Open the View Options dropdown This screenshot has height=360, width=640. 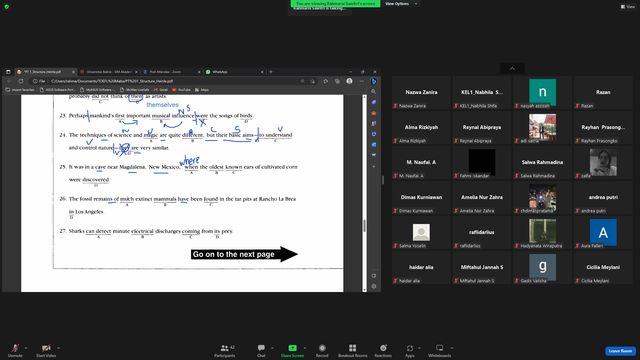coord(401,4)
